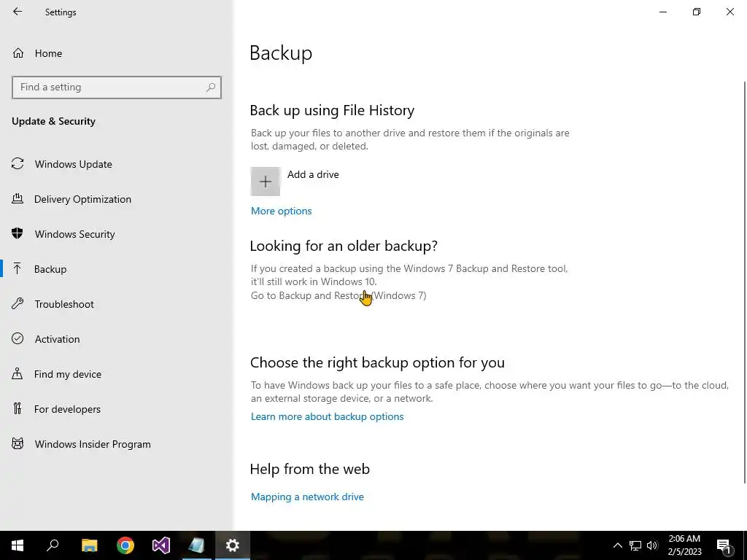
Task: Click the Activation checkmark circle icon
Action: point(18,338)
